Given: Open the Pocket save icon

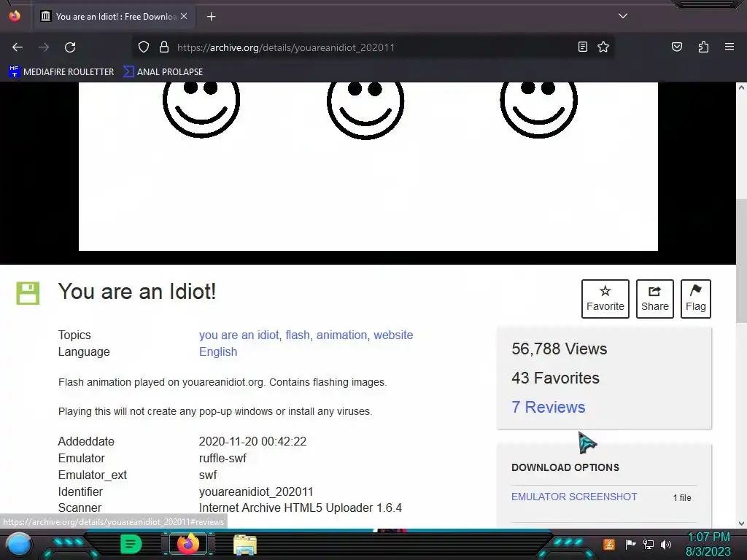Looking at the screenshot, I should pyautogui.click(x=677, y=47).
